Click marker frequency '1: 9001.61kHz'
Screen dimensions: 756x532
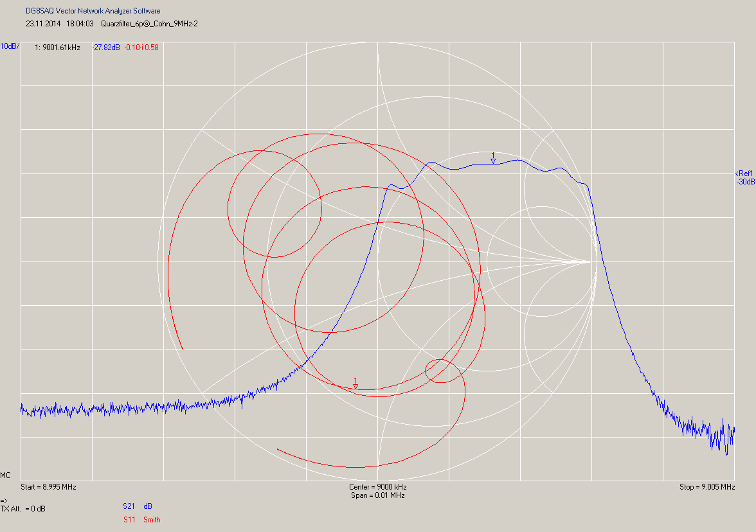57,48
